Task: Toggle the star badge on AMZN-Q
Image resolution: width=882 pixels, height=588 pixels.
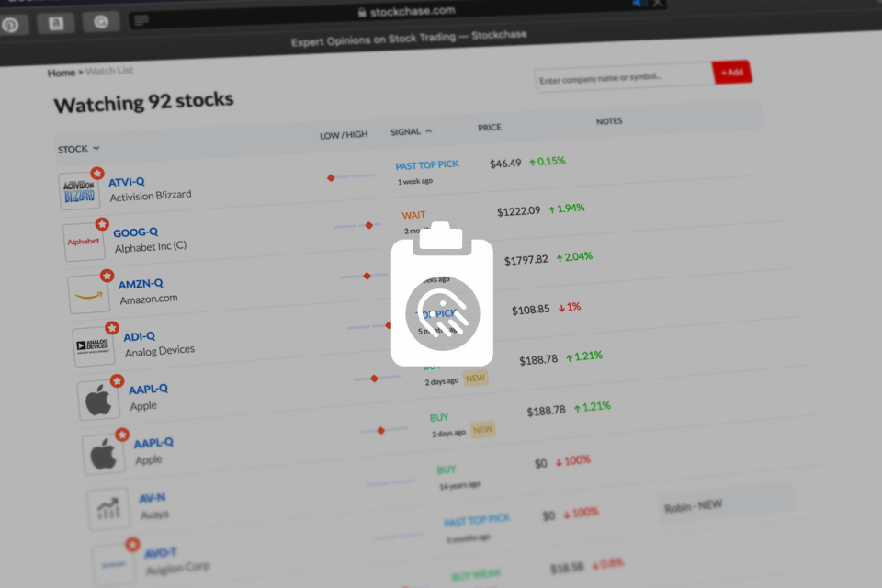Action: pyautogui.click(x=107, y=275)
